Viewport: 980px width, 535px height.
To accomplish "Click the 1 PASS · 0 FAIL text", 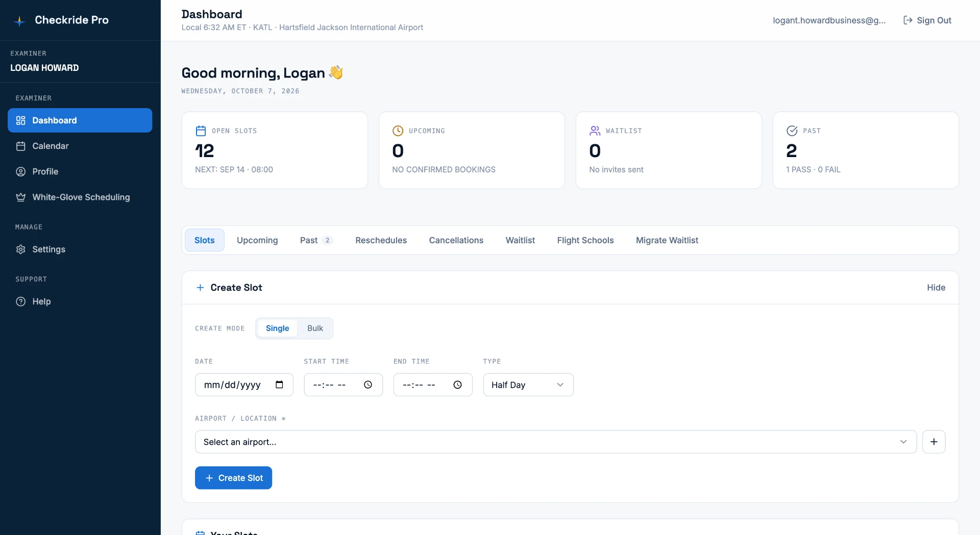I will point(813,169).
